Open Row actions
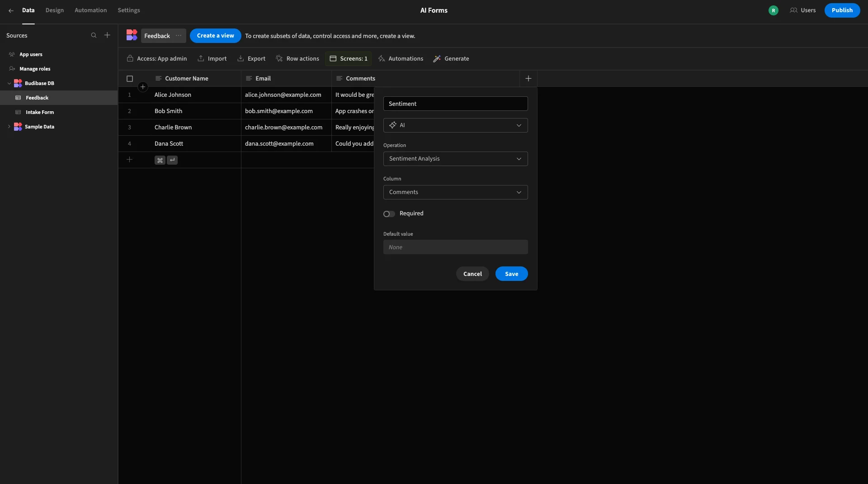Viewport: 868px width, 484px height. (297, 59)
